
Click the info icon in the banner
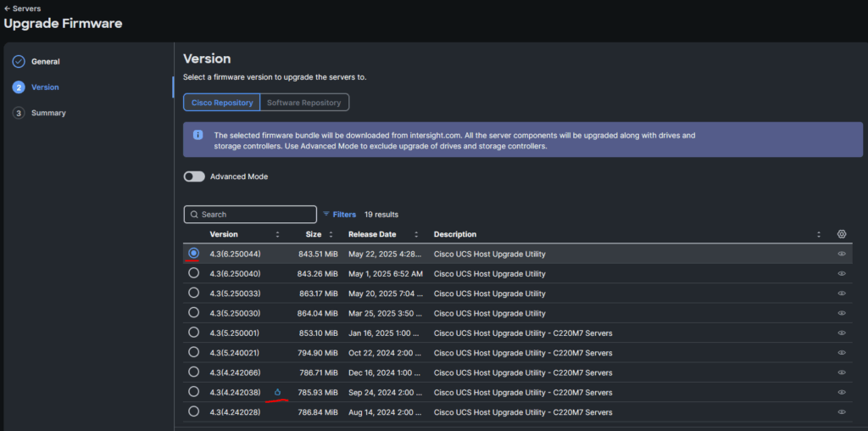coord(198,135)
